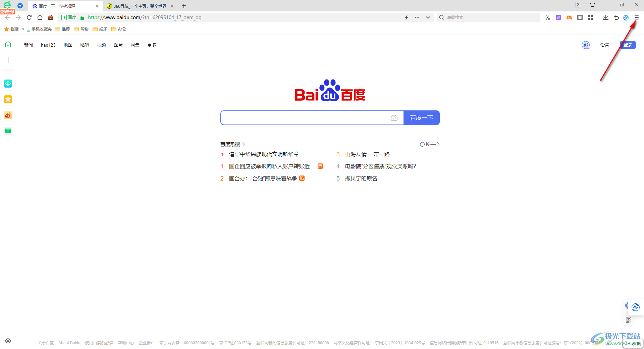Reload the current page
Viewport: 644px width, 349px height.
click(29, 17)
